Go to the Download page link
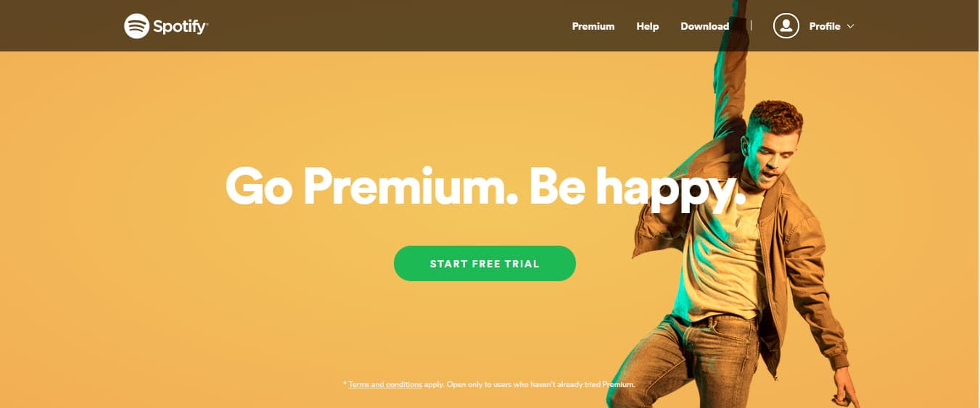 coord(704,26)
